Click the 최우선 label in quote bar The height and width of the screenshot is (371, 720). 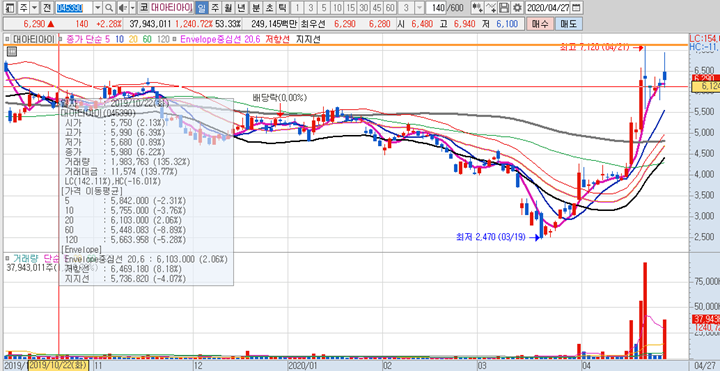click(x=313, y=24)
